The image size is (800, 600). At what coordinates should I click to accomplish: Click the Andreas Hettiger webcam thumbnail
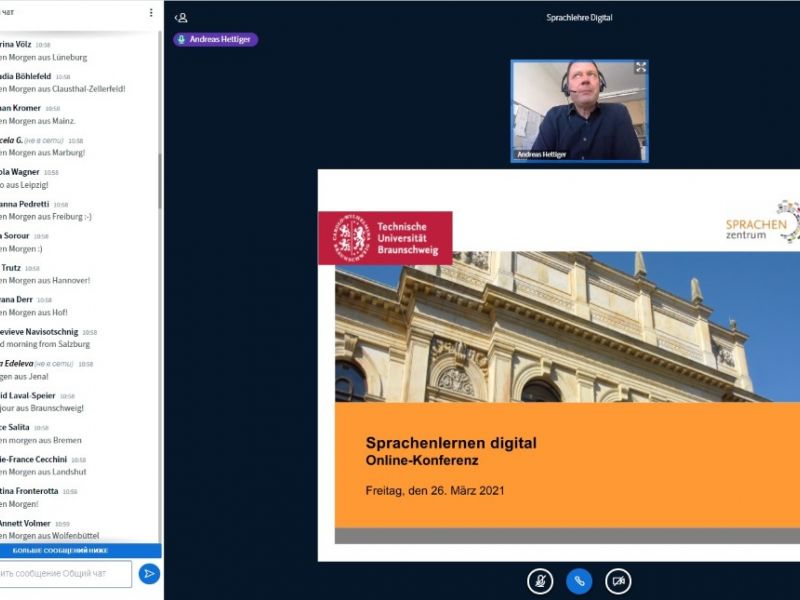click(x=578, y=108)
